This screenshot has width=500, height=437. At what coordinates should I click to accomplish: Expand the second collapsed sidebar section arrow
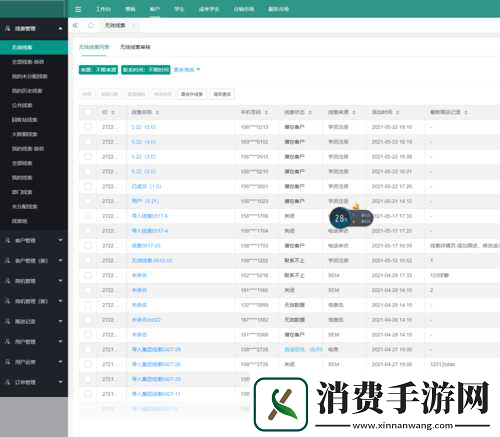(60, 260)
